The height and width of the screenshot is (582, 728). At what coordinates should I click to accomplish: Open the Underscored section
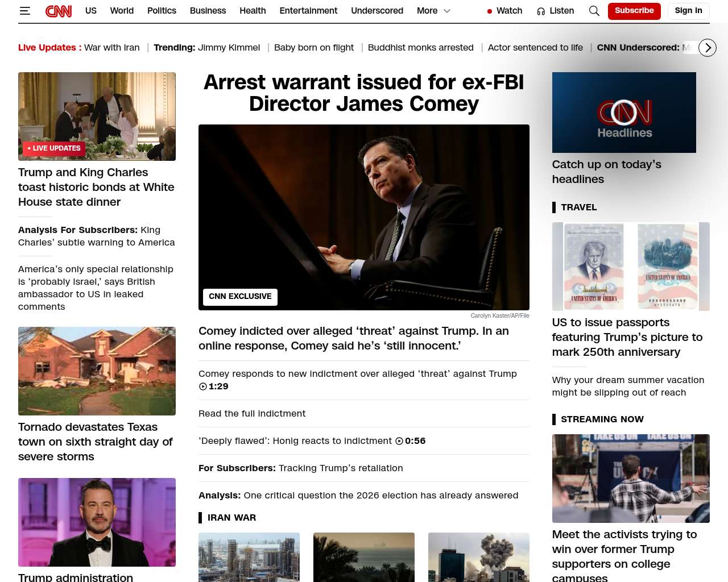point(377,11)
